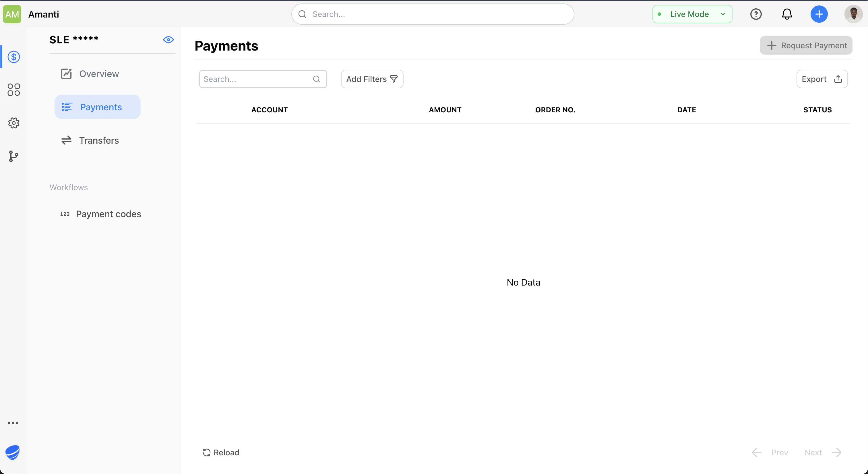
Task: Expand the Live Mode dropdown
Action: (x=692, y=14)
